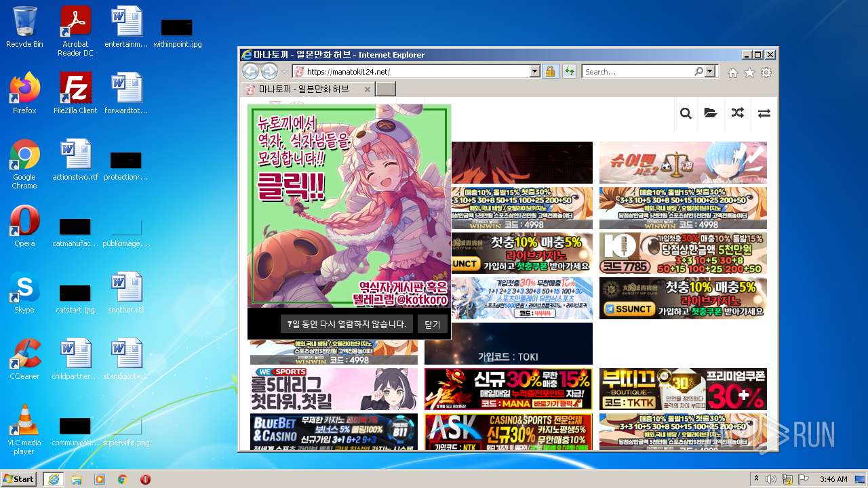Click the WE SPORTS 롤5대리그 banner
Screen dimensions: 868x488
[x=334, y=389]
